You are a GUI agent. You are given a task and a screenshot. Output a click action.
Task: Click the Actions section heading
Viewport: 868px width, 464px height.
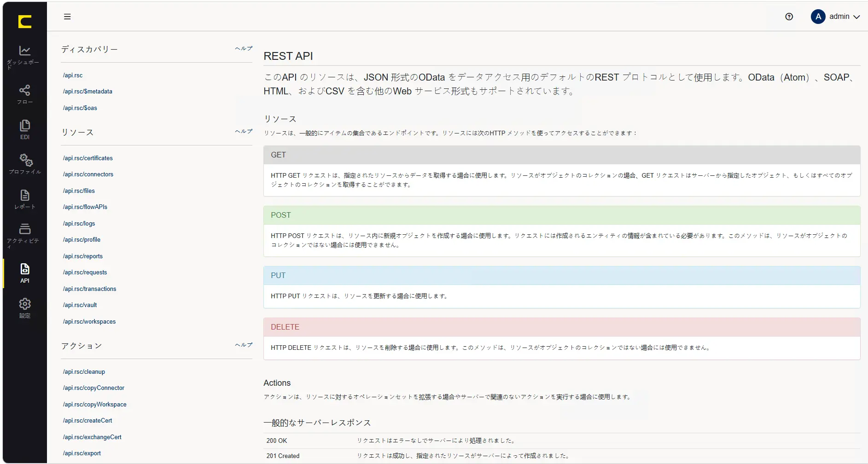click(277, 383)
